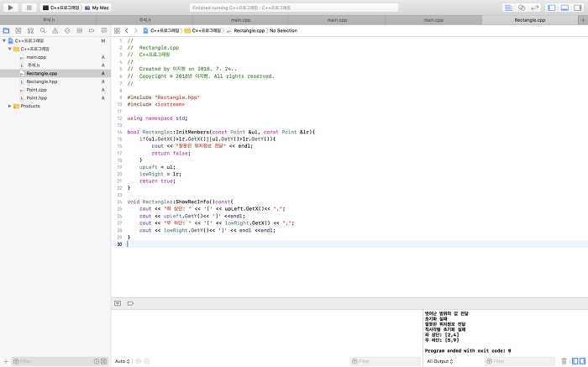Image resolution: width=588 pixels, height=367 pixels.
Task: Run the program with the Play button
Action: pyautogui.click(x=10, y=8)
